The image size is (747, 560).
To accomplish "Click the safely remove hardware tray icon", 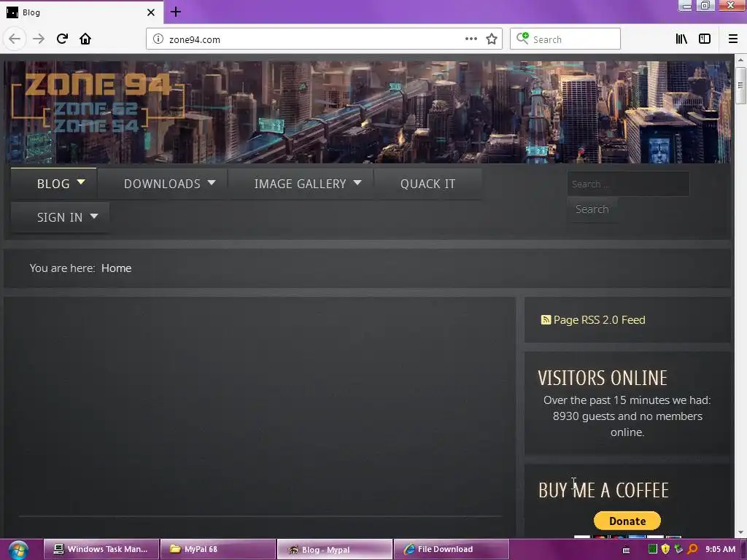I will tap(679, 549).
